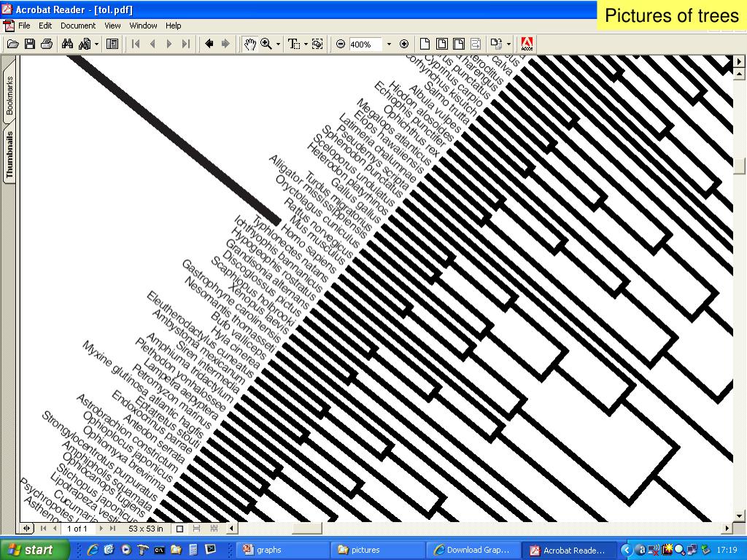Click the Search binoculars-with-page icon
This screenshot has height=560, width=747.
(x=85, y=44)
